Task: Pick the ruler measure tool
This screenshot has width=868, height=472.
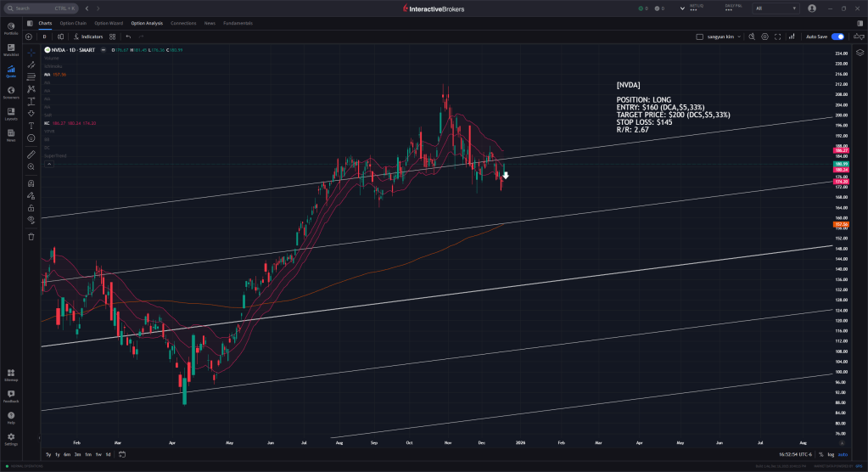Action: click(31, 155)
